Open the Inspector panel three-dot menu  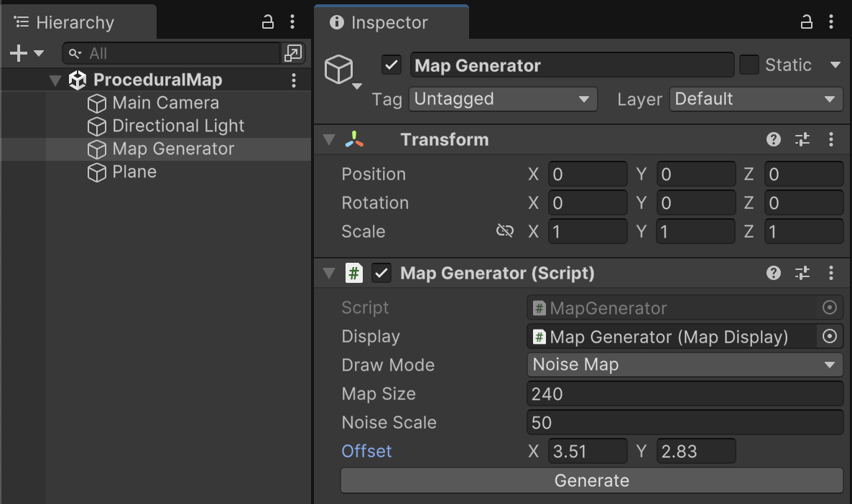[x=831, y=22]
